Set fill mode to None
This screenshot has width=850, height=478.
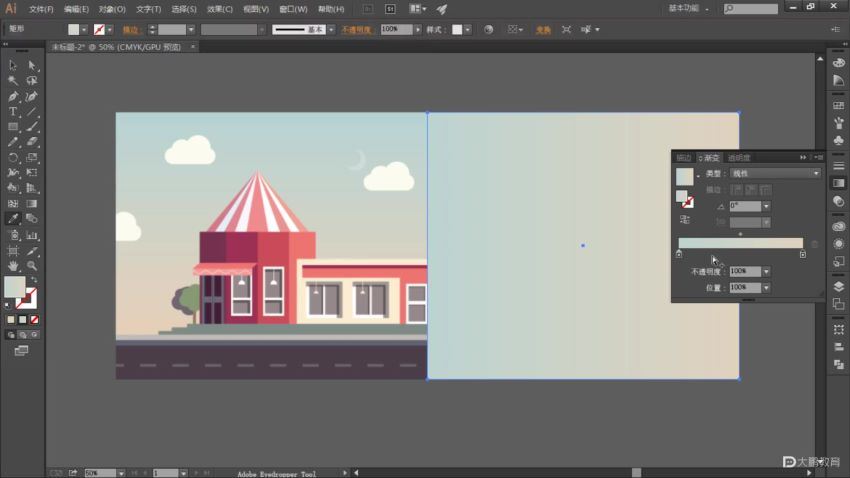[34, 320]
